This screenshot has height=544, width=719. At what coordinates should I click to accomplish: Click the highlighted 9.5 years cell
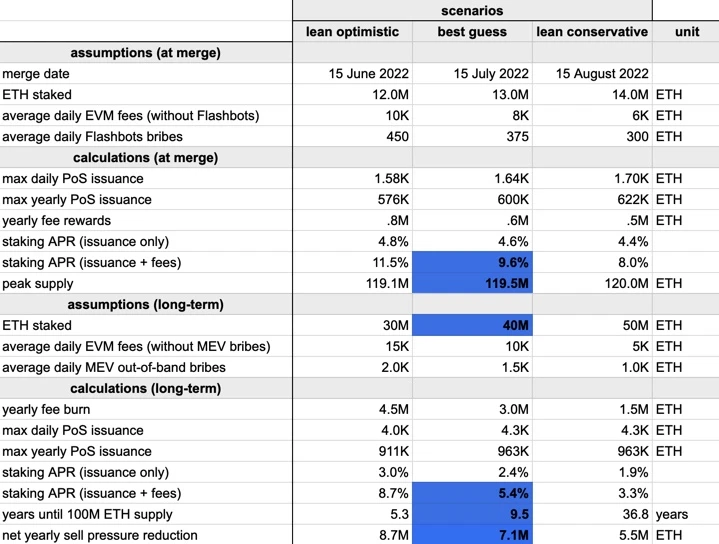point(472,514)
